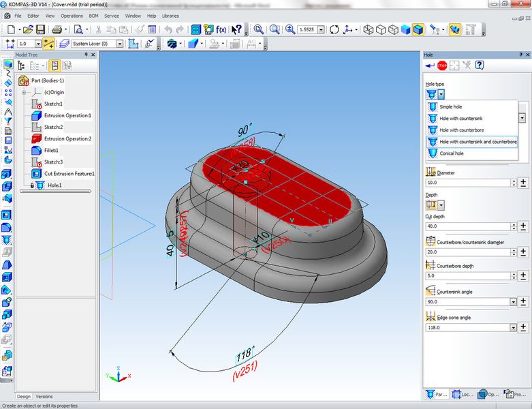Image resolution: width=532 pixels, height=409 pixels.
Task: Select Extrusion Operation:2 in Model Tree
Action: coord(67,138)
